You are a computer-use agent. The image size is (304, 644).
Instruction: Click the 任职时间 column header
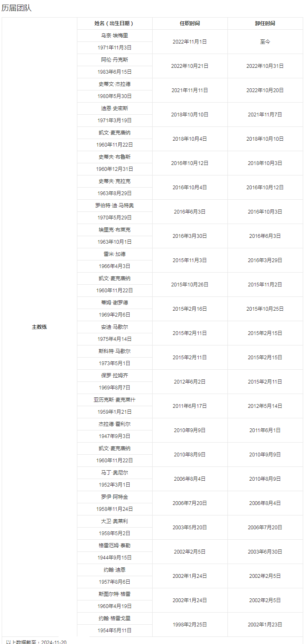[190, 23]
